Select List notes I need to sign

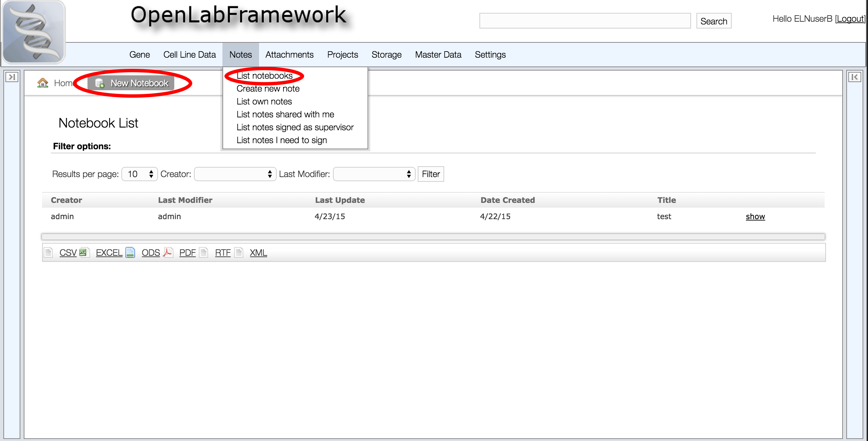coord(281,140)
